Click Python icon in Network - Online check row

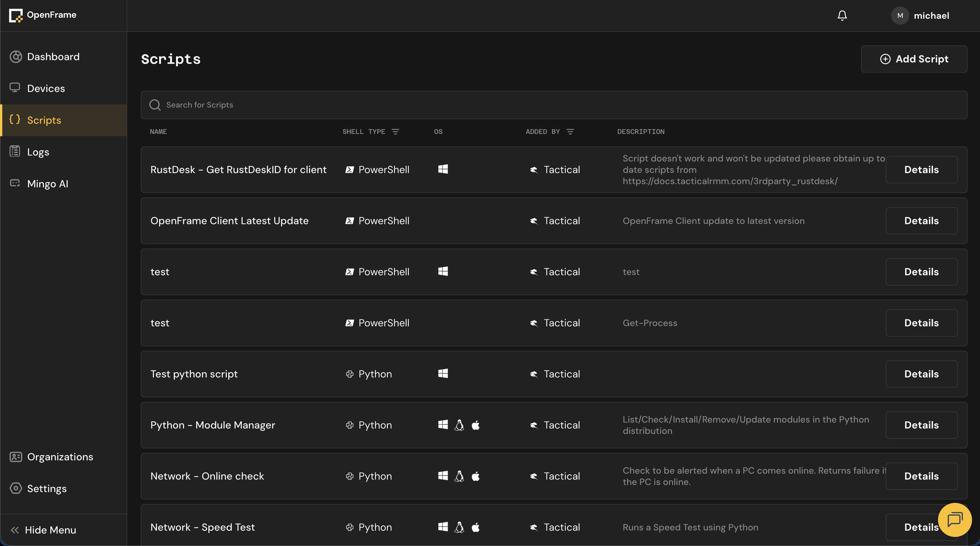tap(349, 476)
